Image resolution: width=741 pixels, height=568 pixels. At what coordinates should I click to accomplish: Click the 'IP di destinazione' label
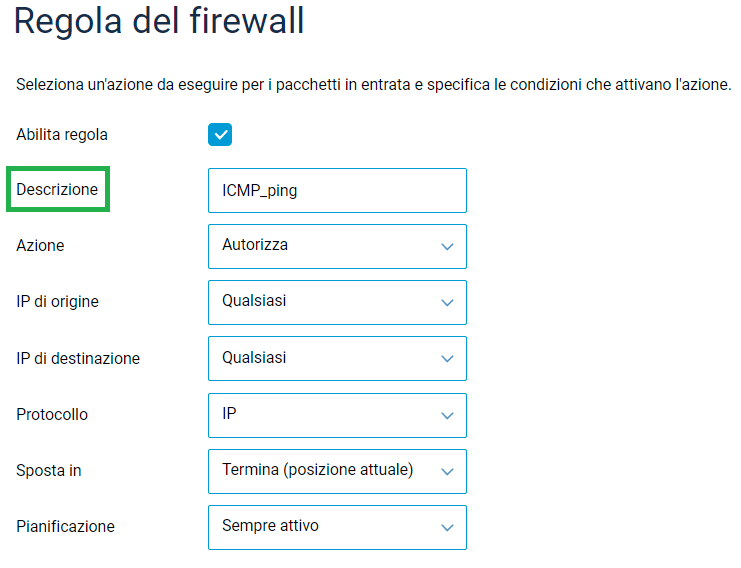point(78,358)
